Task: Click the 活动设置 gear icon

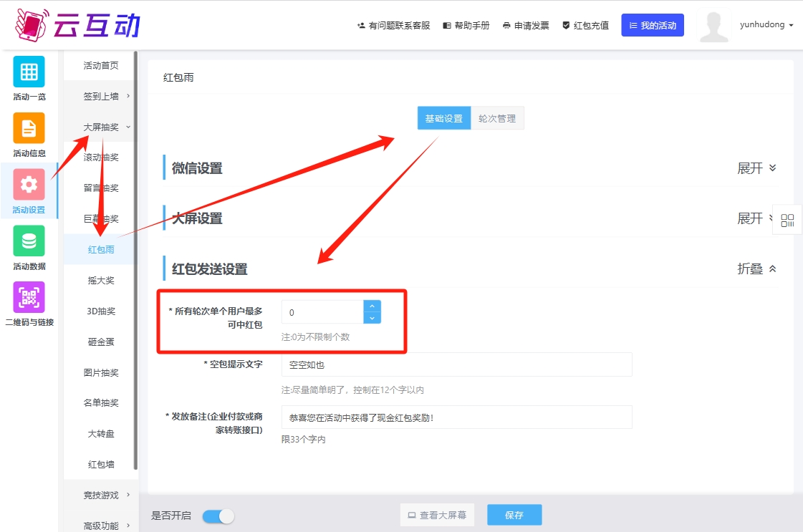Action: (28, 185)
